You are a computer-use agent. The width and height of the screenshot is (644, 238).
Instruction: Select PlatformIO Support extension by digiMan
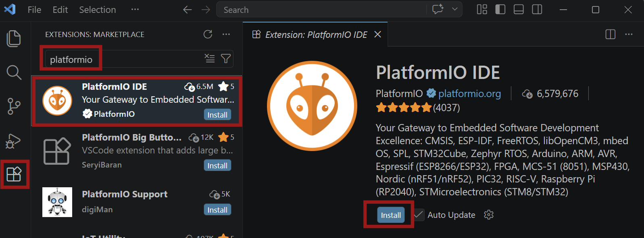tap(137, 202)
